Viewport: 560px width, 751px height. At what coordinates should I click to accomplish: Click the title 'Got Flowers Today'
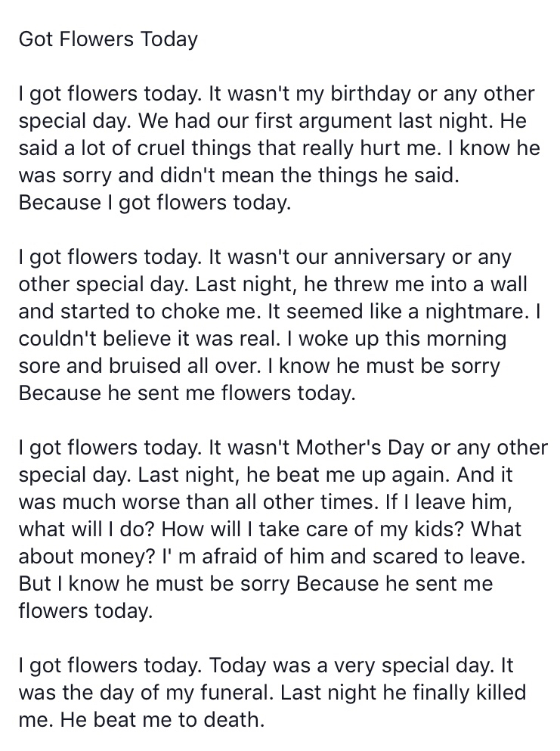coord(108,39)
